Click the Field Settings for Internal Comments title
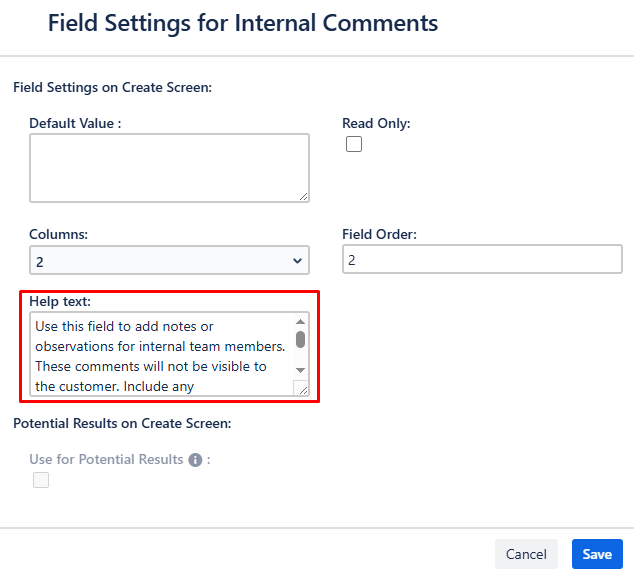 (243, 23)
